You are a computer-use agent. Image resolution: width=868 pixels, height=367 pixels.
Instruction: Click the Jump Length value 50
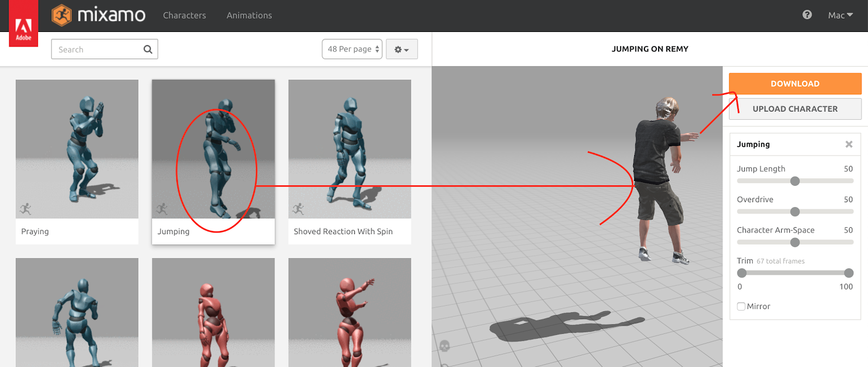pos(848,169)
